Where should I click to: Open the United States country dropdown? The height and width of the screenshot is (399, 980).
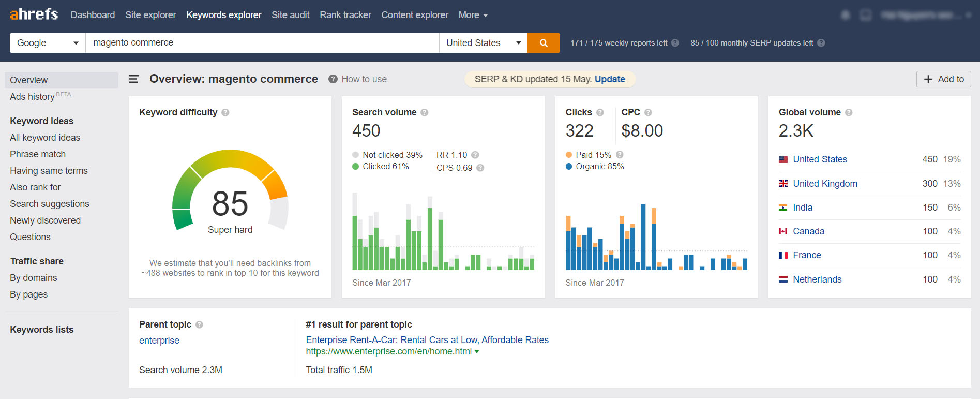[483, 43]
